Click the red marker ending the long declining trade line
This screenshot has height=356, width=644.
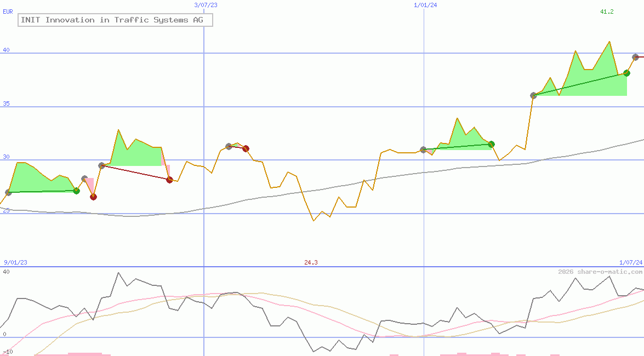(169, 180)
